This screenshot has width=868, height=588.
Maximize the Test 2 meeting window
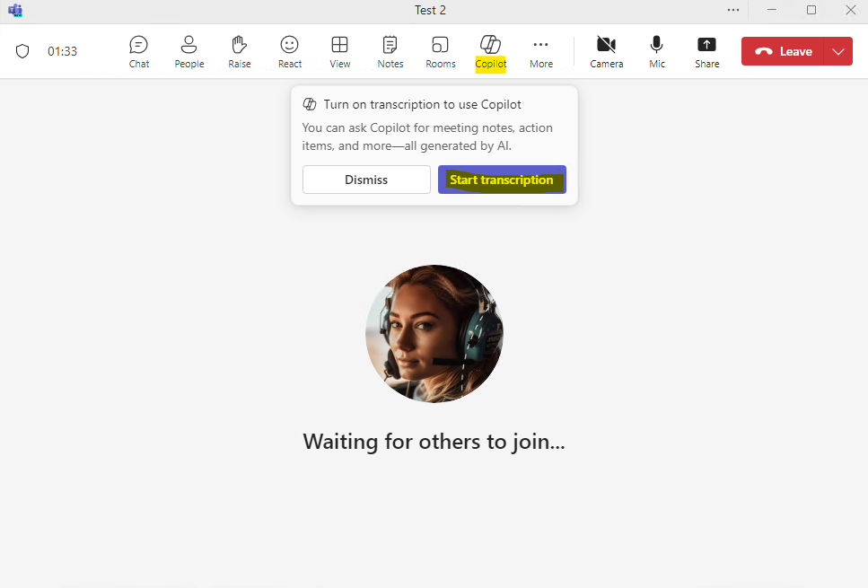tap(811, 10)
